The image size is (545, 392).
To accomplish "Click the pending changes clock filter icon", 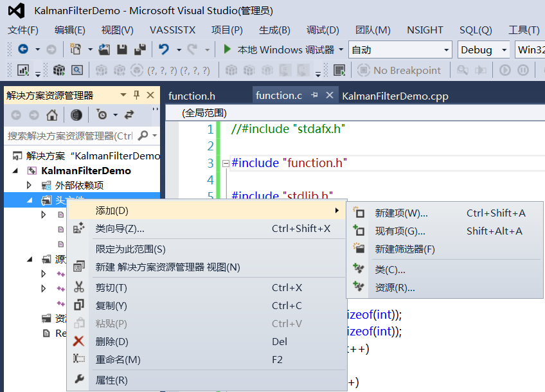I will (x=102, y=114).
